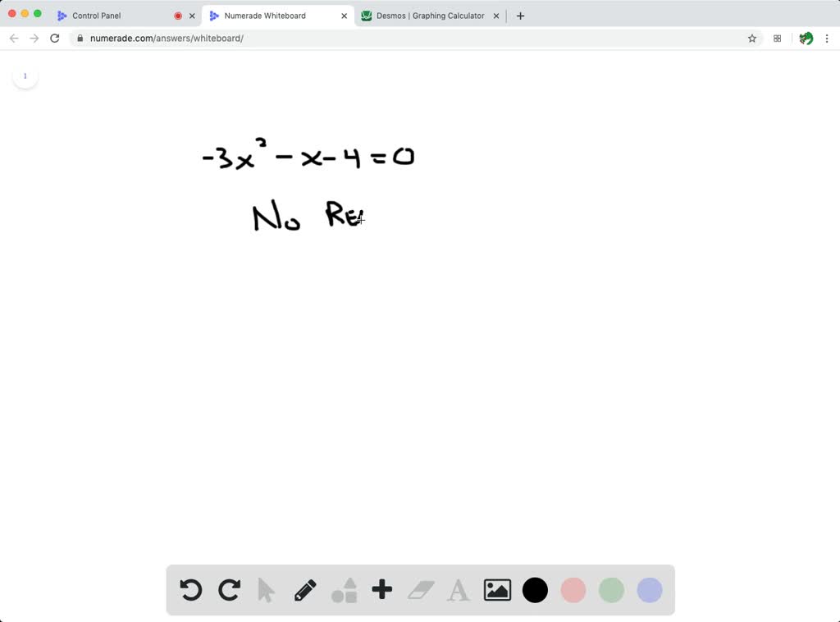Image resolution: width=840 pixels, height=622 pixels.
Task: Open the image insert tool
Action: (x=496, y=590)
